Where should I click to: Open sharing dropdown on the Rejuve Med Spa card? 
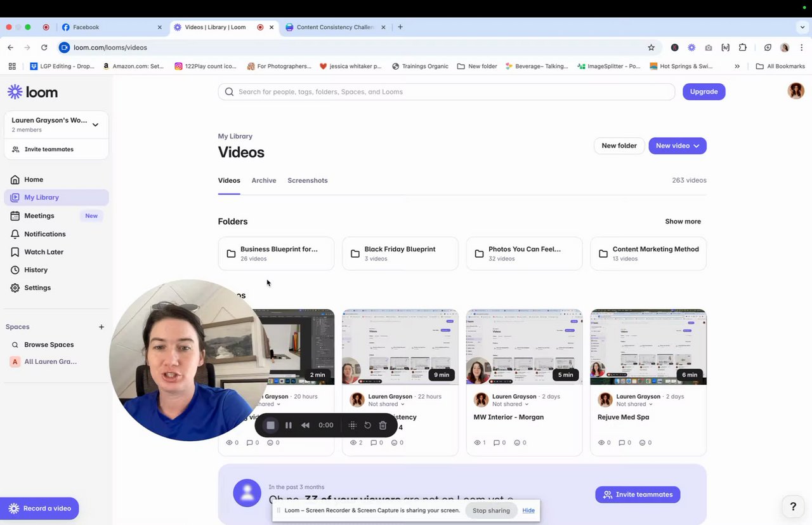click(x=635, y=404)
